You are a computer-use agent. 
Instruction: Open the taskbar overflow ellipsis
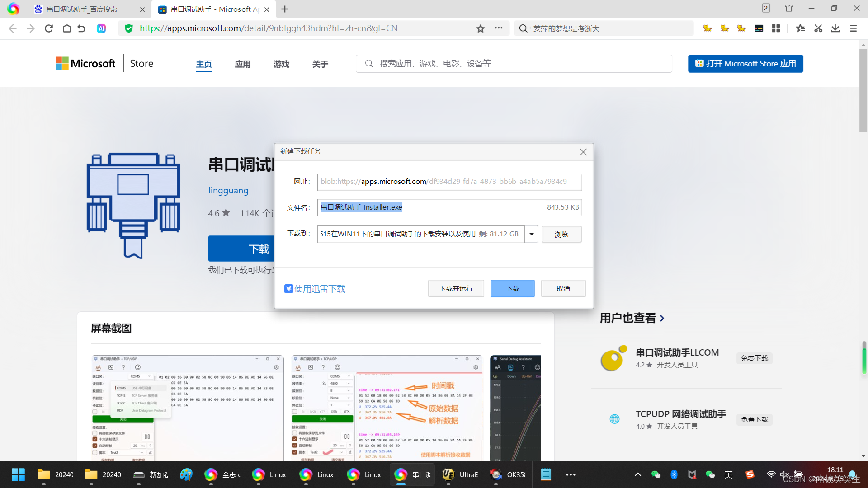pos(571,474)
